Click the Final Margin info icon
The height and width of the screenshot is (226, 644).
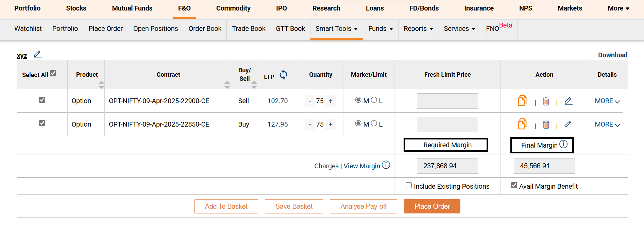click(x=563, y=144)
